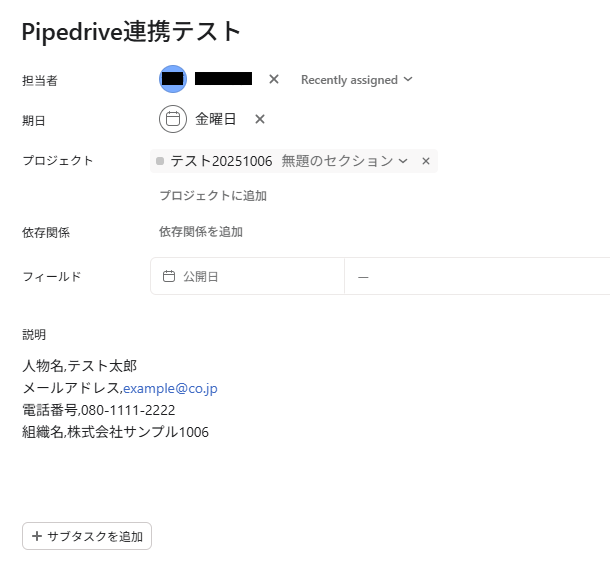The height and width of the screenshot is (572, 610).
Task: Select the 公開日 field label
Action: [201, 277]
